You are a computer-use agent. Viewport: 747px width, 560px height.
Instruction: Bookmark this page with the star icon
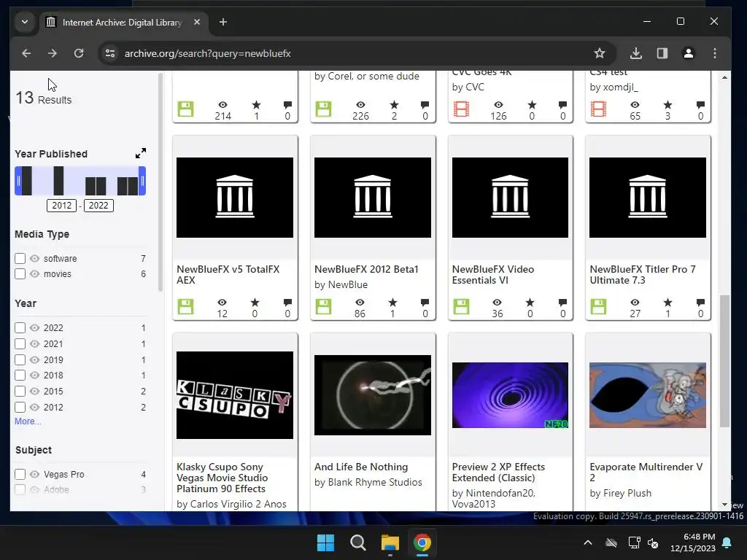coord(600,53)
